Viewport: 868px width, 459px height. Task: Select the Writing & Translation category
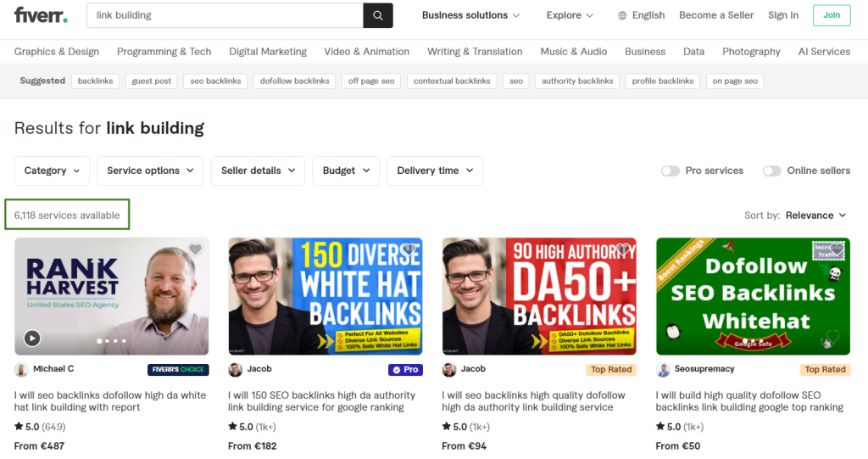pos(475,52)
